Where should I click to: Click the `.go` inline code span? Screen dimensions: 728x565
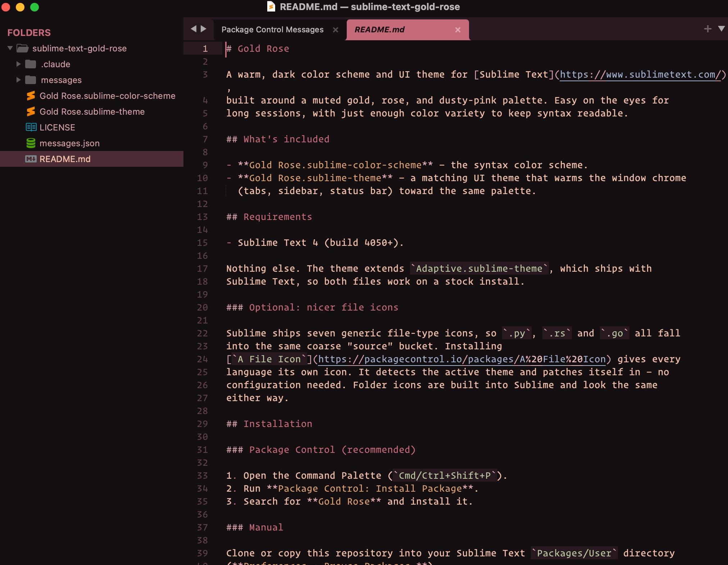614,333
